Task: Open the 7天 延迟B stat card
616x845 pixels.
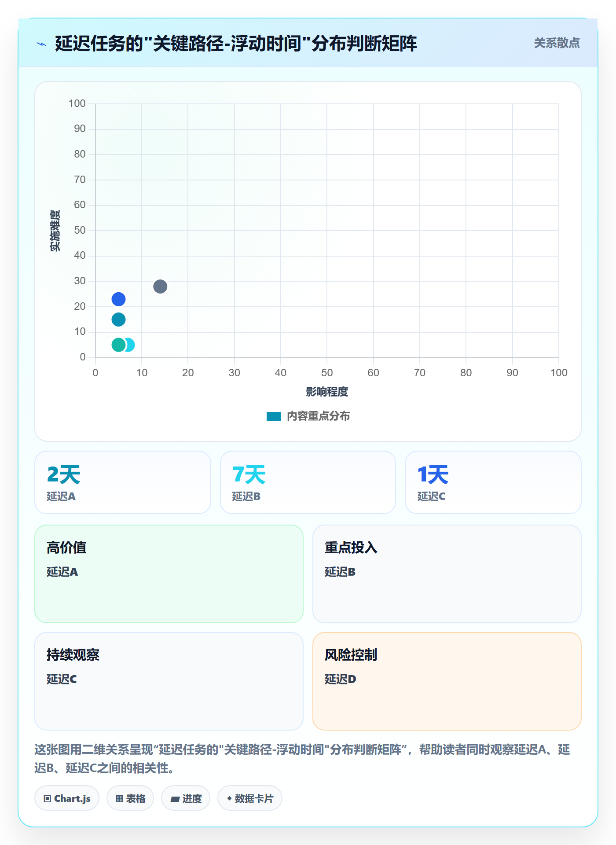Action: pyautogui.click(x=308, y=482)
